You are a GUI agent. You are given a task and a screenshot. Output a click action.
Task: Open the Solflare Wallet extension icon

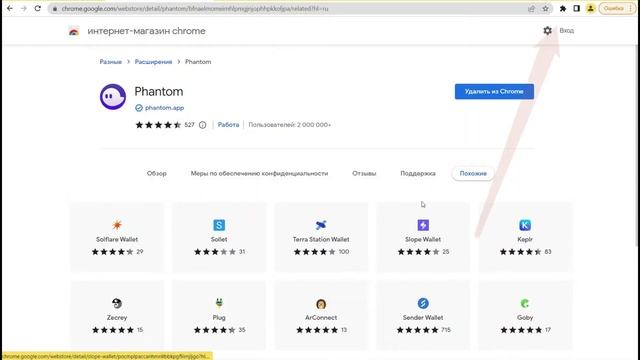(117, 225)
